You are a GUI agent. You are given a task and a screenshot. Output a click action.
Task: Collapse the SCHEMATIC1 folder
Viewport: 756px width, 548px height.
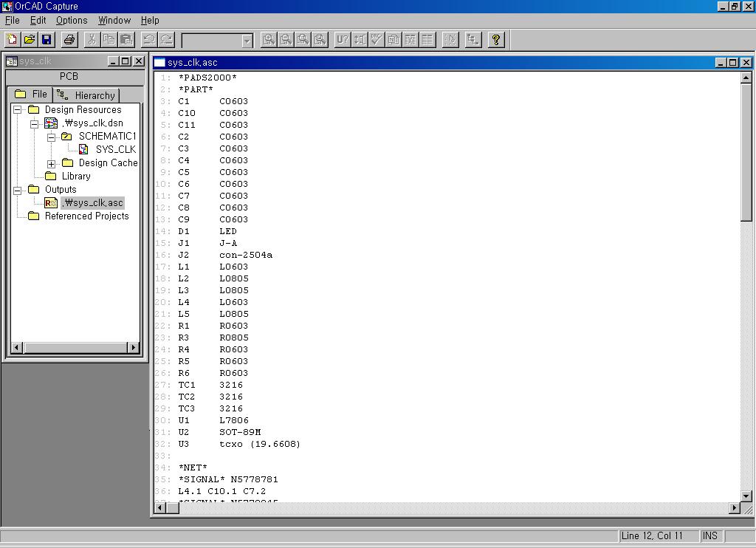click(51, 137)
